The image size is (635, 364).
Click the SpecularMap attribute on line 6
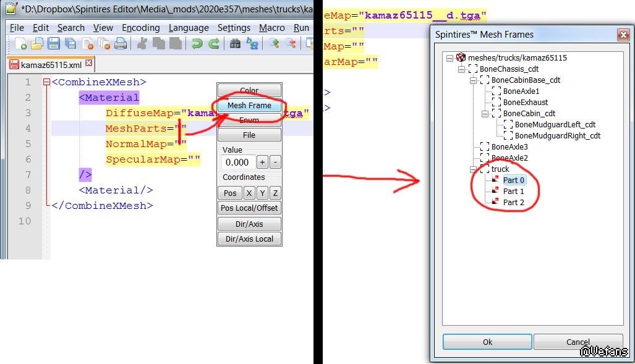point(143,159)
